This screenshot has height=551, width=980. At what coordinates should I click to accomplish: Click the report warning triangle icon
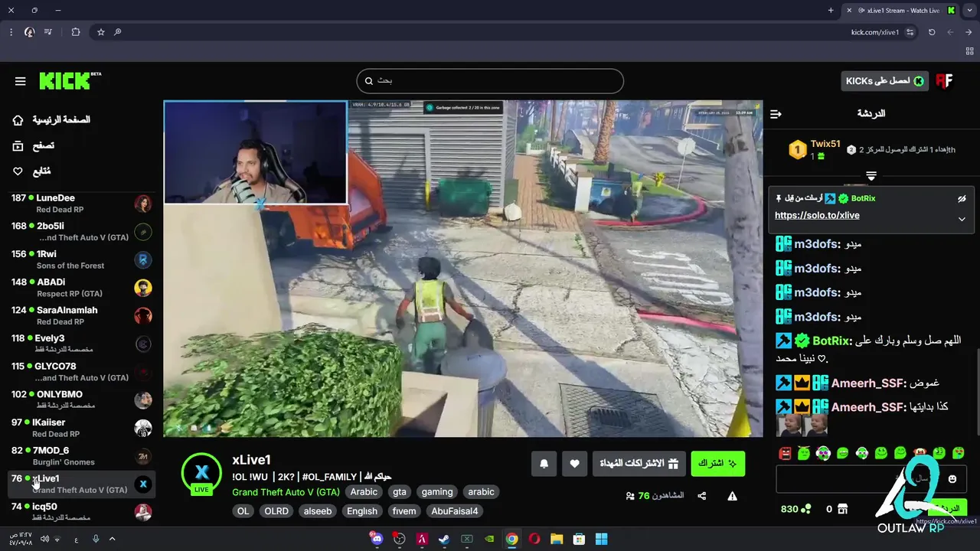click(x=733, y=497)
